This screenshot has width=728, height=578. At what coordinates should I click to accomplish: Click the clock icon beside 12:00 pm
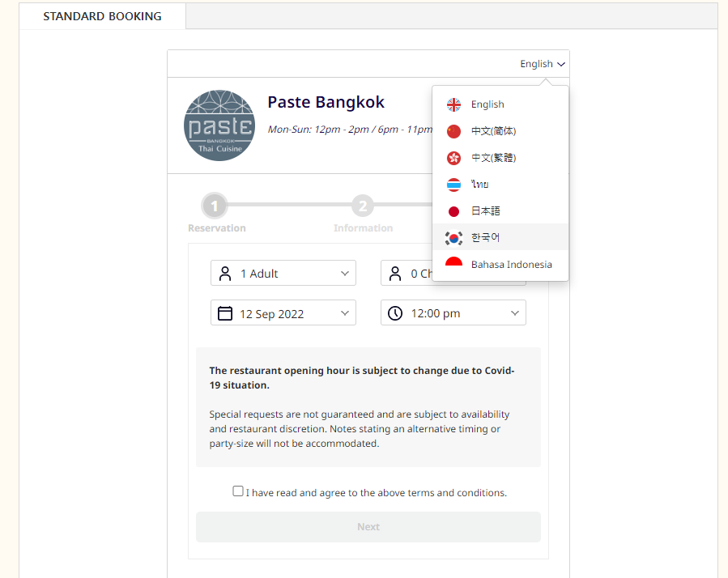click(x=395, y=313)
